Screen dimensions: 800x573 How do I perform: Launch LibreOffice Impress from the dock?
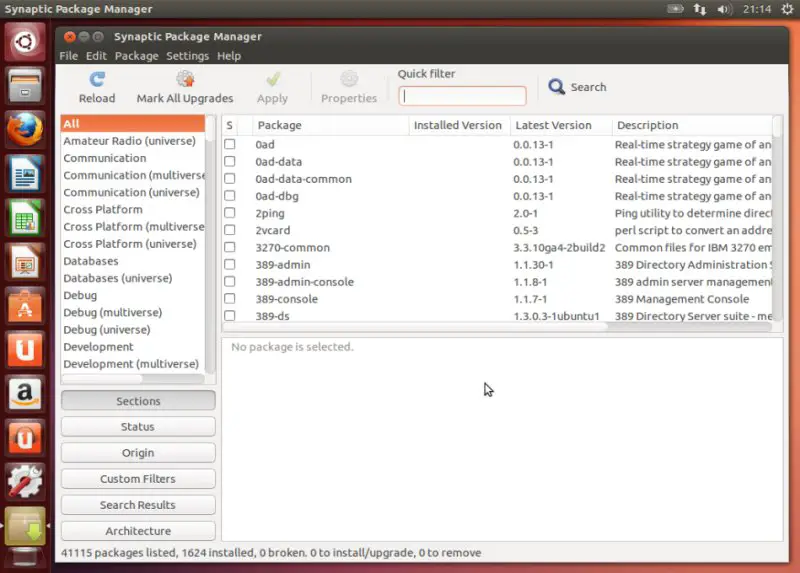point(24,262)
